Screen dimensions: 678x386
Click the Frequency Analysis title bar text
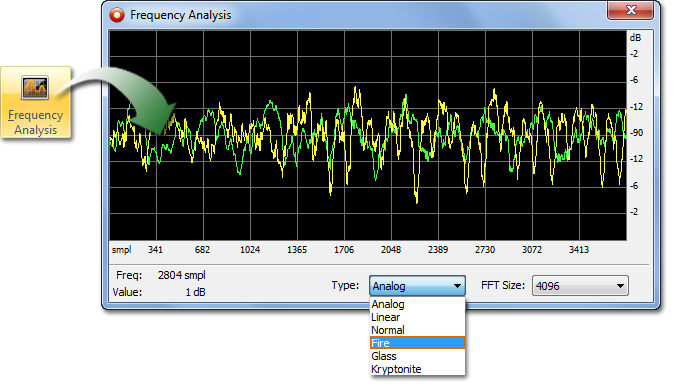181,15
